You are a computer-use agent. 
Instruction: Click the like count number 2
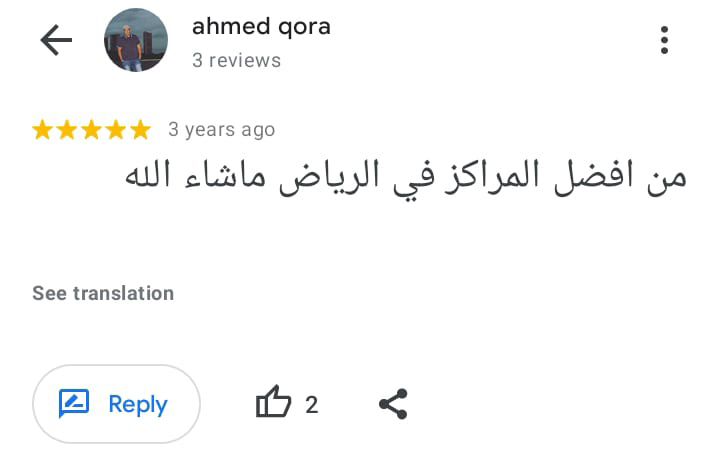(x=311, y=405)
